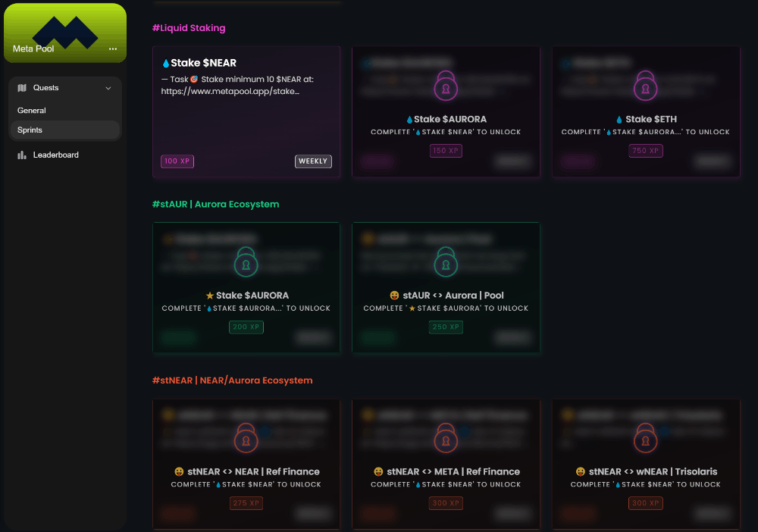Viewport: 758px width, 532px height.
Task: Click the stNEAR META Ref Finance card
Action: pos(446,471)
